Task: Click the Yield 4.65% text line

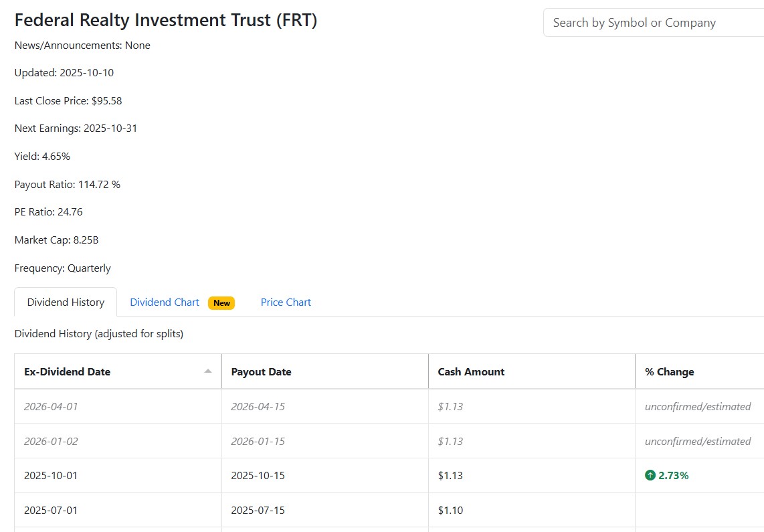Action: (x=42, y=157)
